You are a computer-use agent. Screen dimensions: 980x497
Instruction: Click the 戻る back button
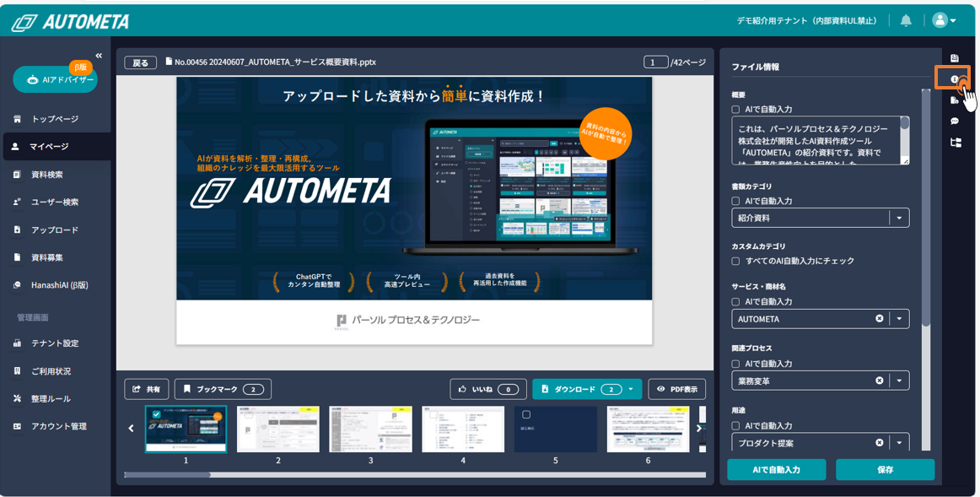(x=141, y=62)
